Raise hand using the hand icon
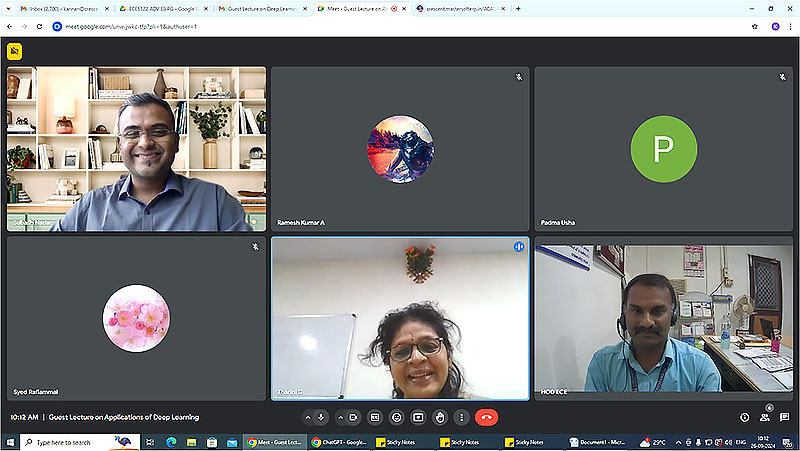Image resolution: width=800 pixels, height=451 pixels. tap(440, 417)
